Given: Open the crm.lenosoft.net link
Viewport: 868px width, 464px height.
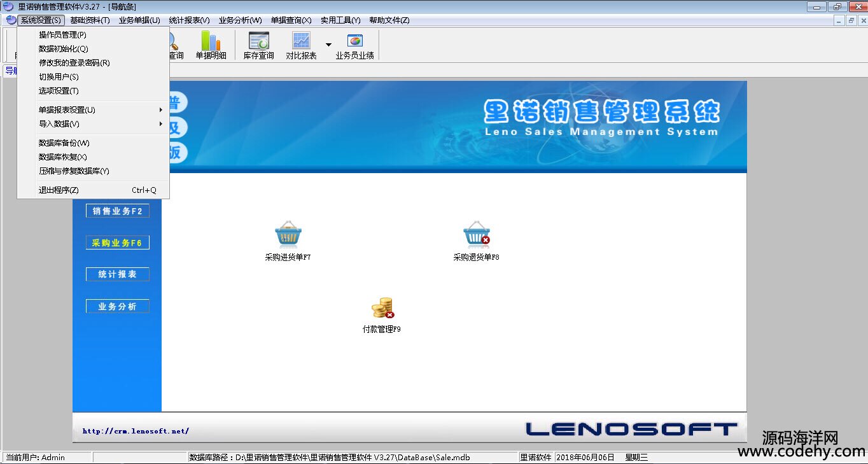Looking at the screenshot, I should click(136, 431).
